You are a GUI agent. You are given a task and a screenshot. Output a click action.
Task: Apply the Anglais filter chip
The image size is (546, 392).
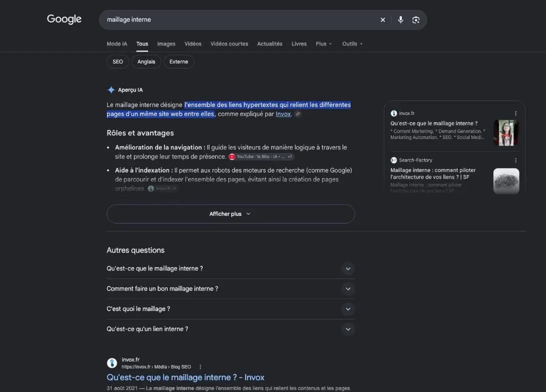[146, 61]
